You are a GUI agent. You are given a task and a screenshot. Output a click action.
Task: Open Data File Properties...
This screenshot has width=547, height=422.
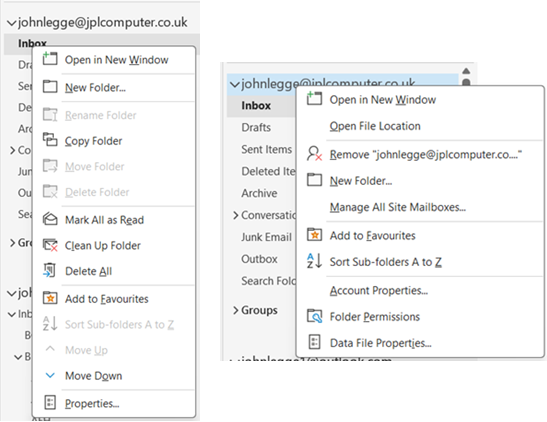coord(420,343)
